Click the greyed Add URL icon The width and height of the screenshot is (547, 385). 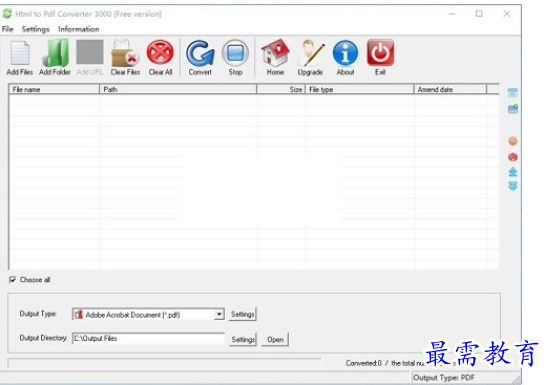90,52
